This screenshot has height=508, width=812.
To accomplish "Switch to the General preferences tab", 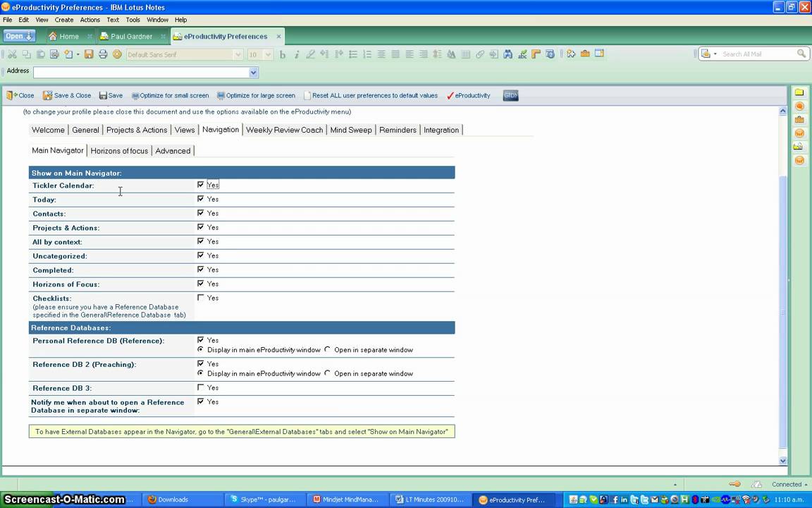I will 85,130.
